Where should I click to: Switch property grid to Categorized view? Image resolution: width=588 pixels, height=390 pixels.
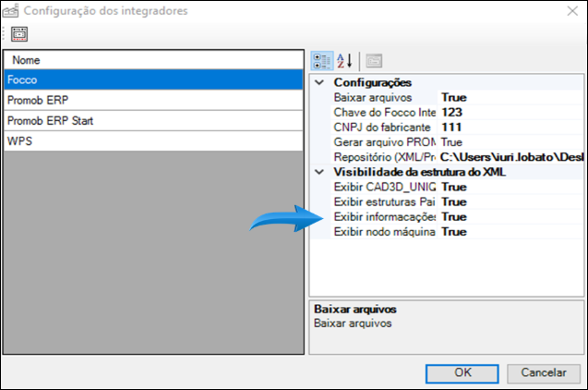(322, 61)
